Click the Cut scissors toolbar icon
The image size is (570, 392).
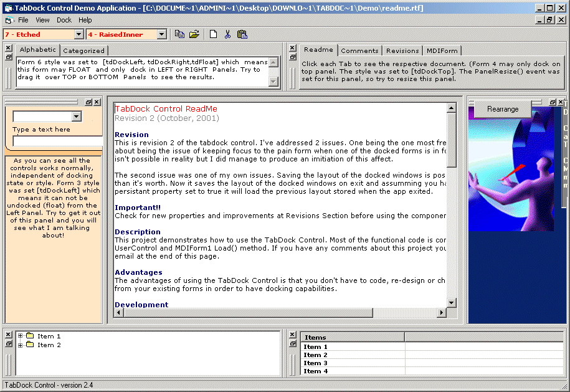click(x=227, y=34)
